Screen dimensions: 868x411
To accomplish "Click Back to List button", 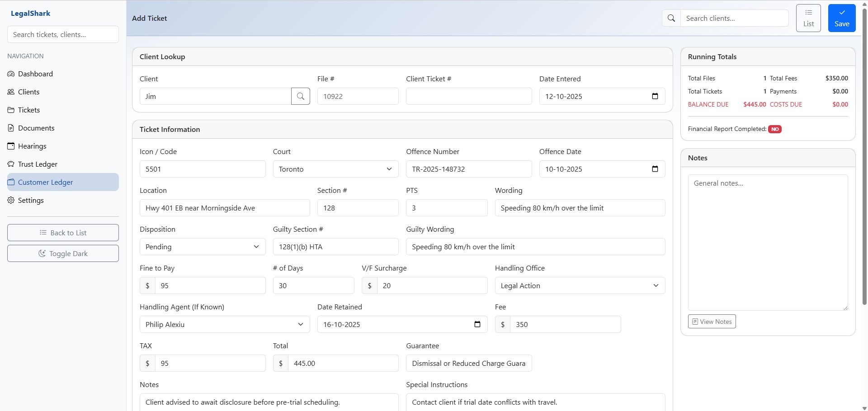I will point(63,233).
